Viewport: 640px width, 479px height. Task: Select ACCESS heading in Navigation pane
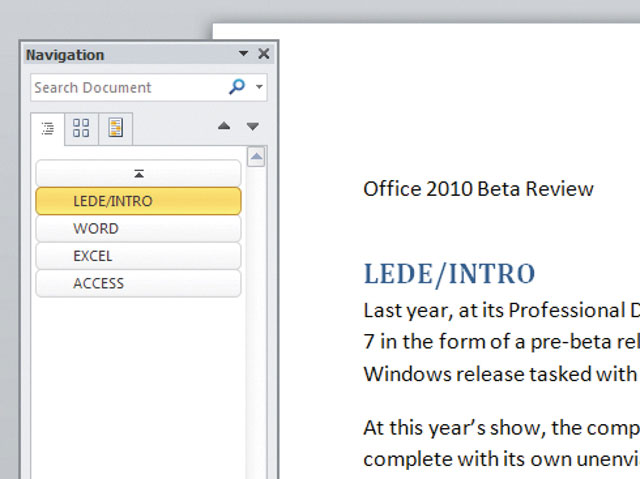[x=138, y=283]
